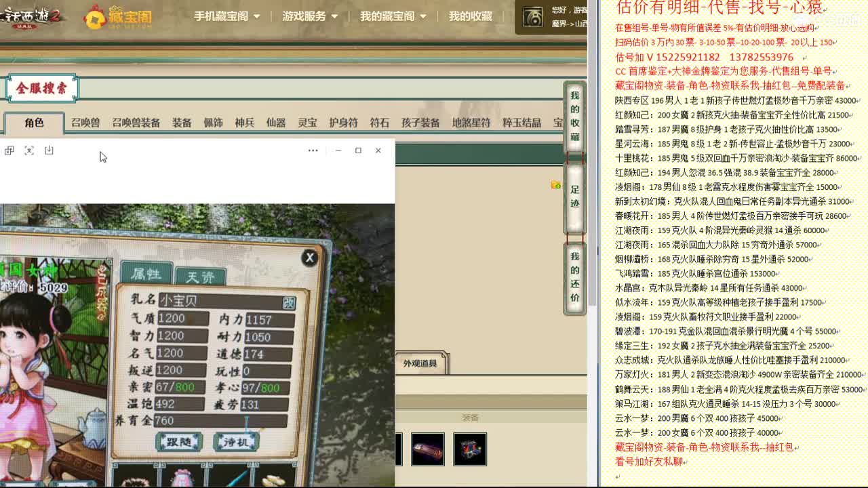Click the 温饱 value 492

point(180,404)
